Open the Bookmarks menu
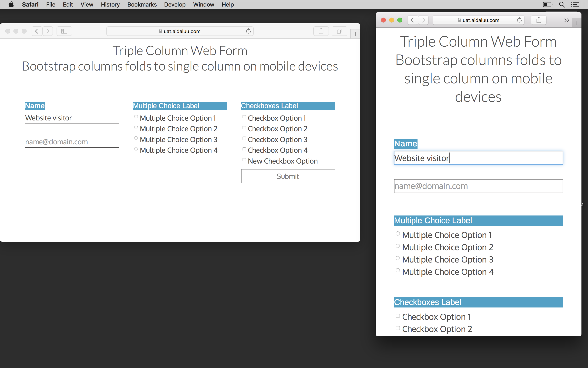The image size is (588, 368). pyautogui.click(x=142, y=4)
